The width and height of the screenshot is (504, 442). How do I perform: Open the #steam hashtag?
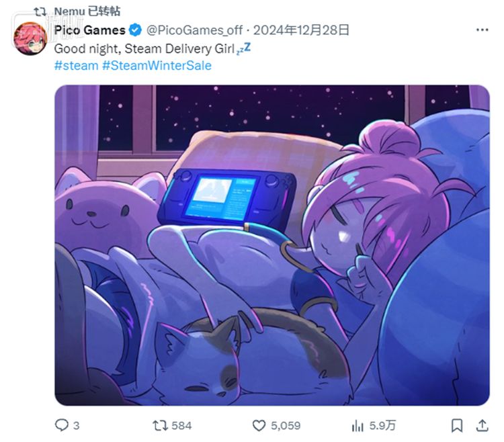(x=75, y=65)
